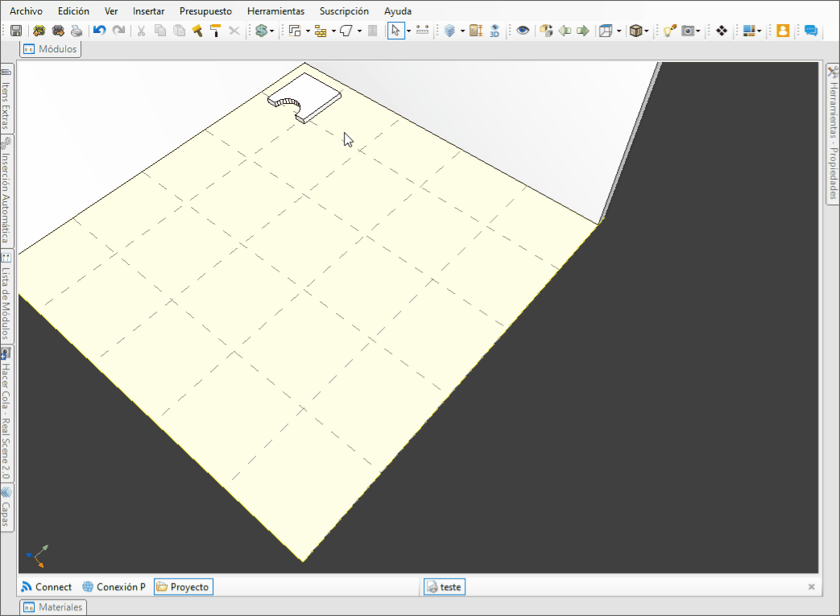The height and width of the screenshot is (616, 840).
Task: Open the Archivo menu
Action: (27, 10)
